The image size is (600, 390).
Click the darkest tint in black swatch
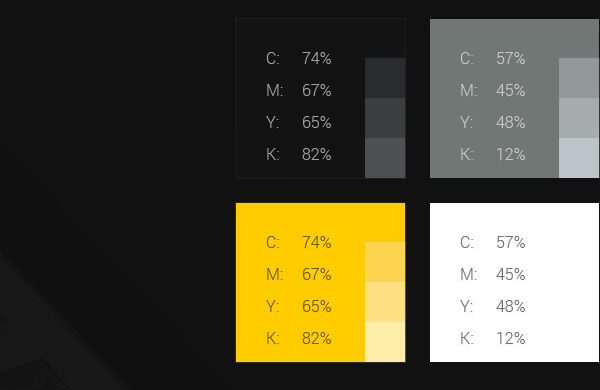[x=385, y=78]
